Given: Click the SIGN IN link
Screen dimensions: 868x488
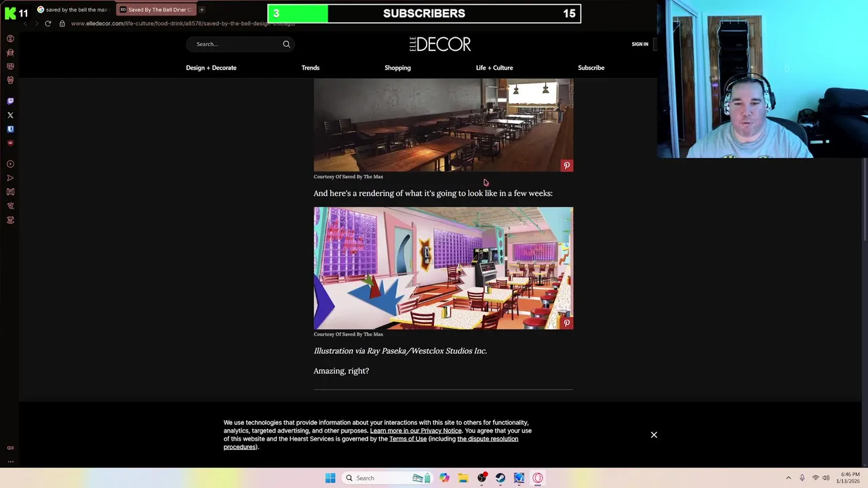Looking at the screenshot, I should [x=639, y=44].
